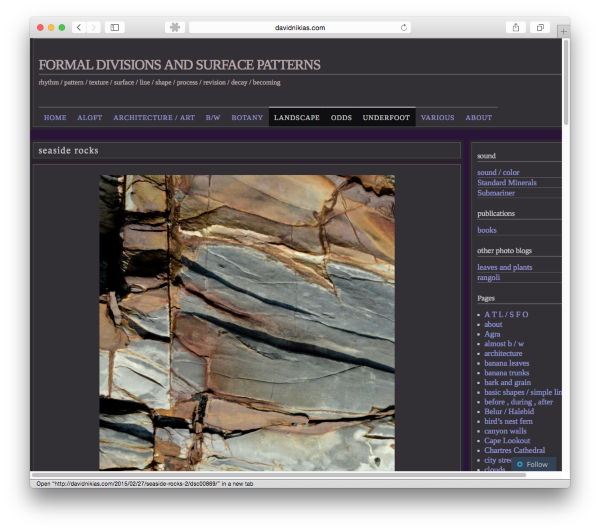The width and height of the screenshot is (600, 531).
Task: Open the Standard Minerals link
Action: click(x=506, y=183)
